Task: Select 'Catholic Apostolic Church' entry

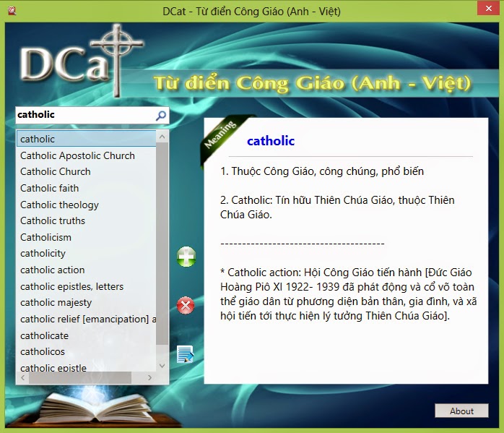Action: [x=77, y=155]
